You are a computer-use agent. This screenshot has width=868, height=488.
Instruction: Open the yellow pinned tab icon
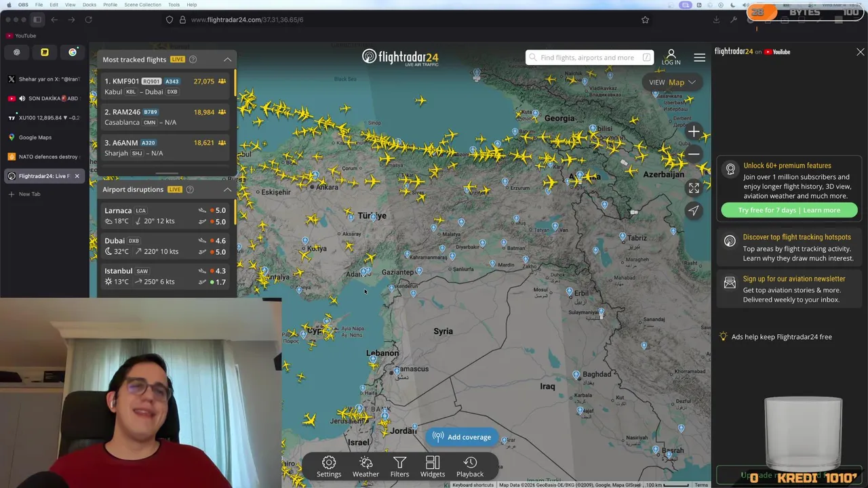45,52
